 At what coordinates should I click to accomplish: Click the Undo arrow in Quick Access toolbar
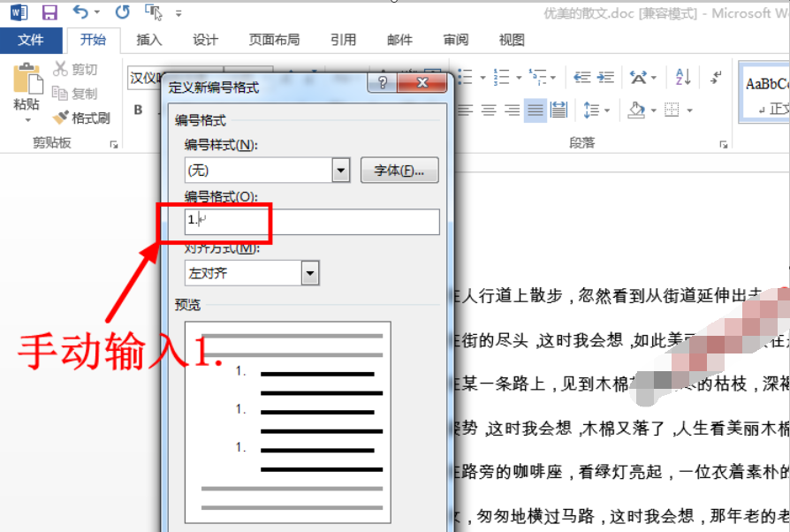pos(81,11)
